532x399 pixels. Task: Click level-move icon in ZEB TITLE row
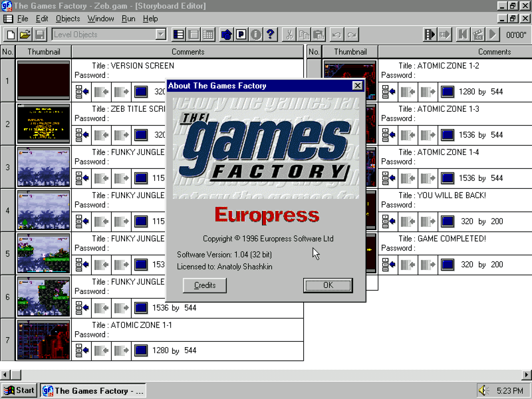pyautogui.click(x=82, y=135)
